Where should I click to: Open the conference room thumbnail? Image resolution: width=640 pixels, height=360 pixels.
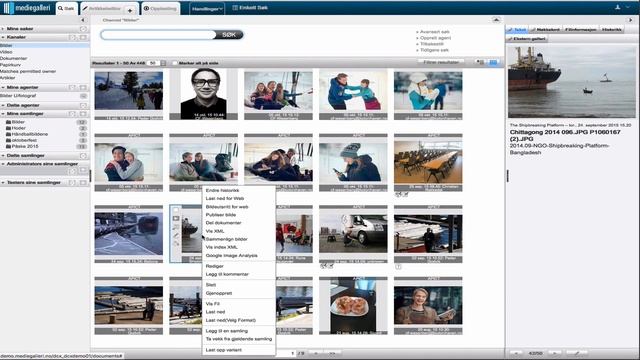(428, 162)
